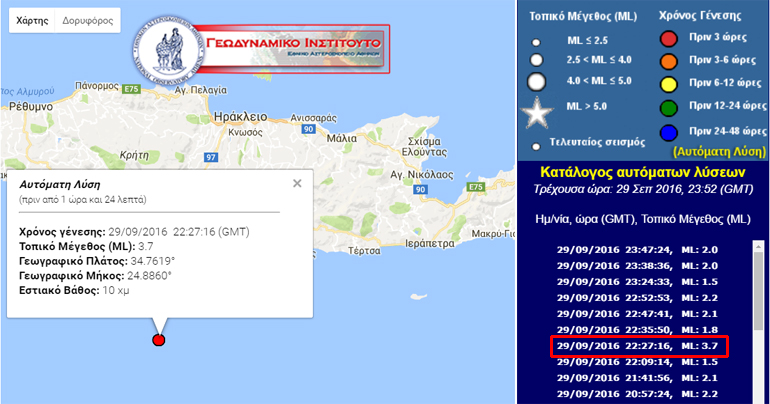Select the 23:47:24 ML 2.0 earthquake entry
Screen dimensions: 770x404
click(637, 249)
